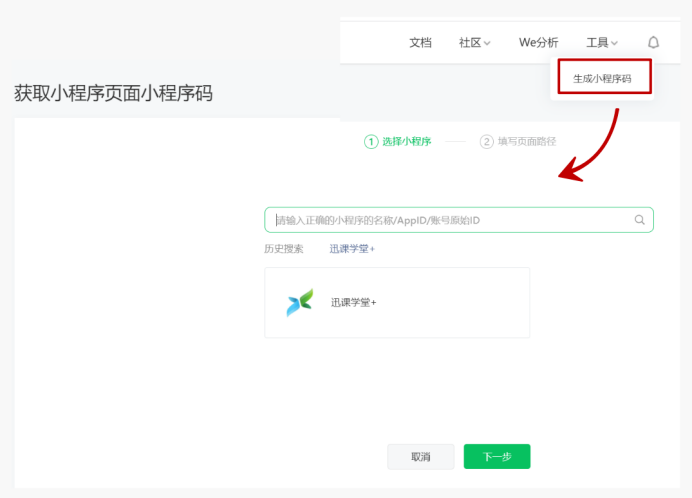The width and height of the screenshot is (692, 498).
Task: Expand the 社区 dropdown
Action: click(x=474, y=42)
